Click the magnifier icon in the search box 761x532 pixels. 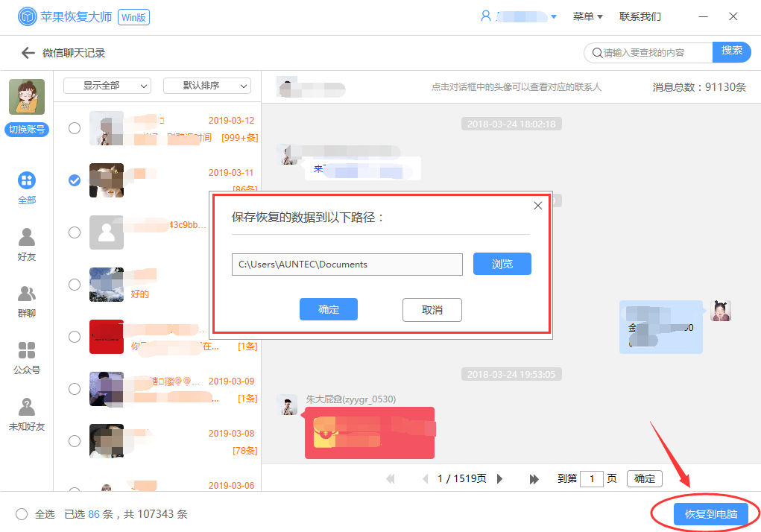[597, 53]
